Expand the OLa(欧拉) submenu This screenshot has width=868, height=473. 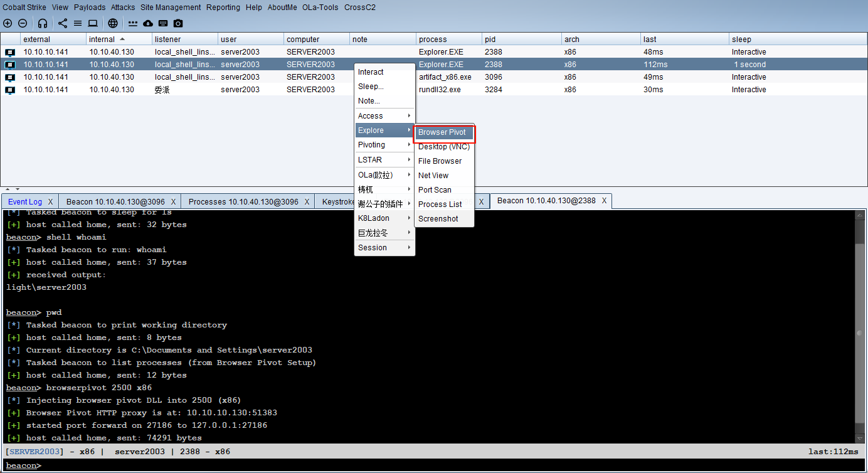(384, 175)
